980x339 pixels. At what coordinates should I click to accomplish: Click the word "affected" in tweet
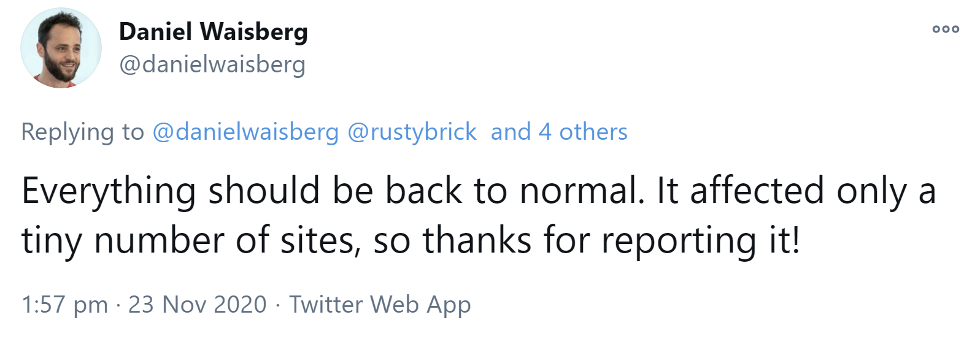point(757,191)
